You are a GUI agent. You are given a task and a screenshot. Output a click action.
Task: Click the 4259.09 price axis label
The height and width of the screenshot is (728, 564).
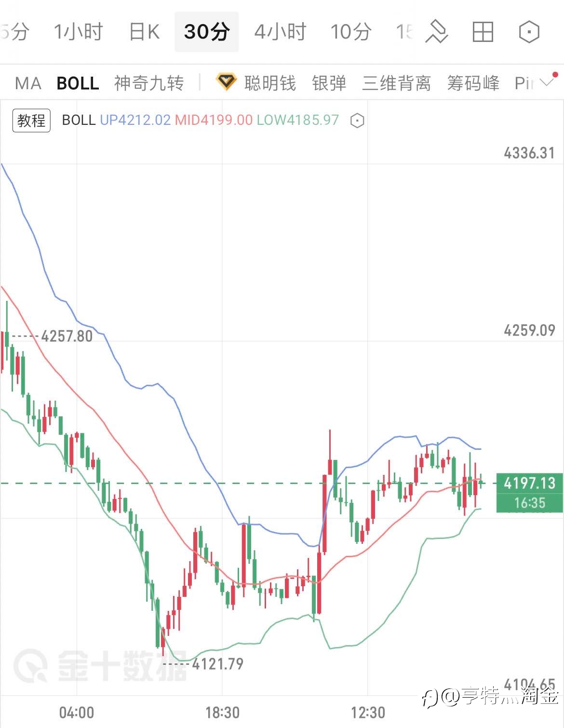click(529, 330)
